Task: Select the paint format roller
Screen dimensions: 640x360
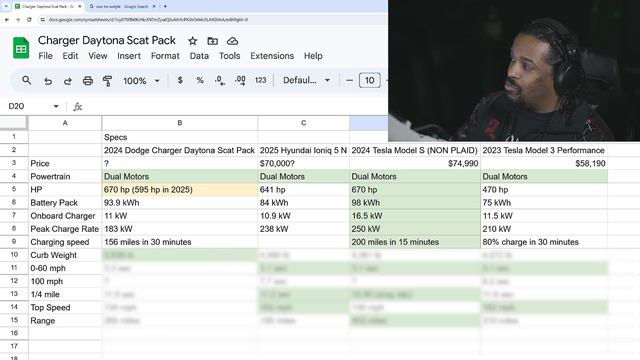Action: 107,81
